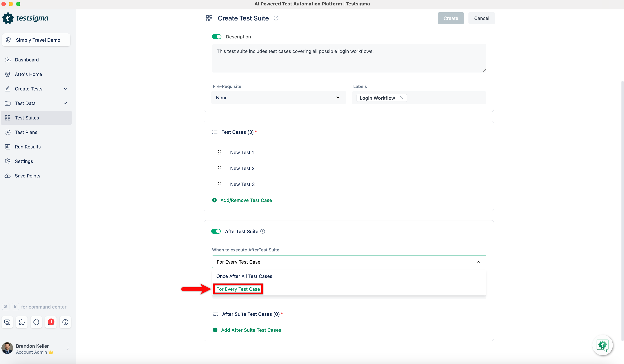Open Run Results in the sidebar

(27, 147)
